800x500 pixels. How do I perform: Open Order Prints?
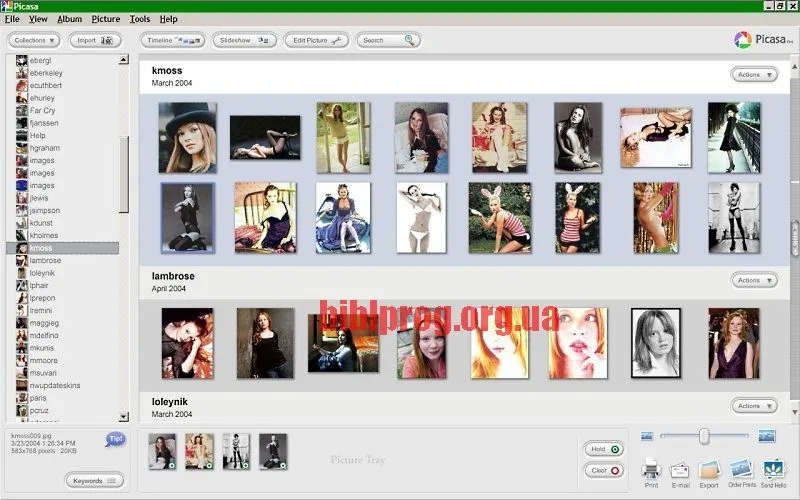pyautogui.click(x=740, y=469)
